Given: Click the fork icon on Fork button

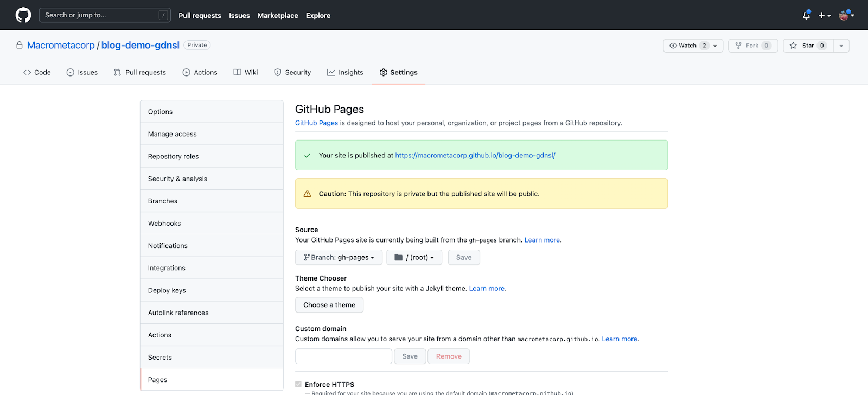Looking at the screenshot, I should pyautogui.click(x=738, y=46).
